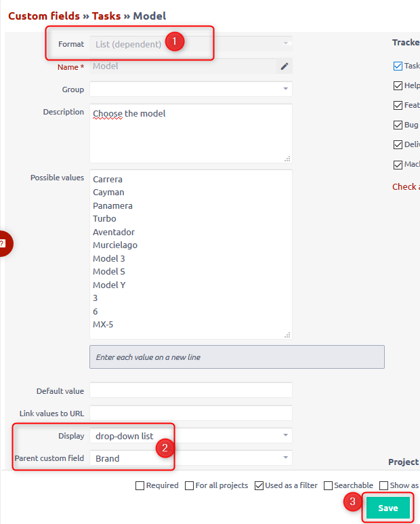Screen dimensions: 420x524
Task: Enable the Required checkbox
Action: (x=140, y=485)
